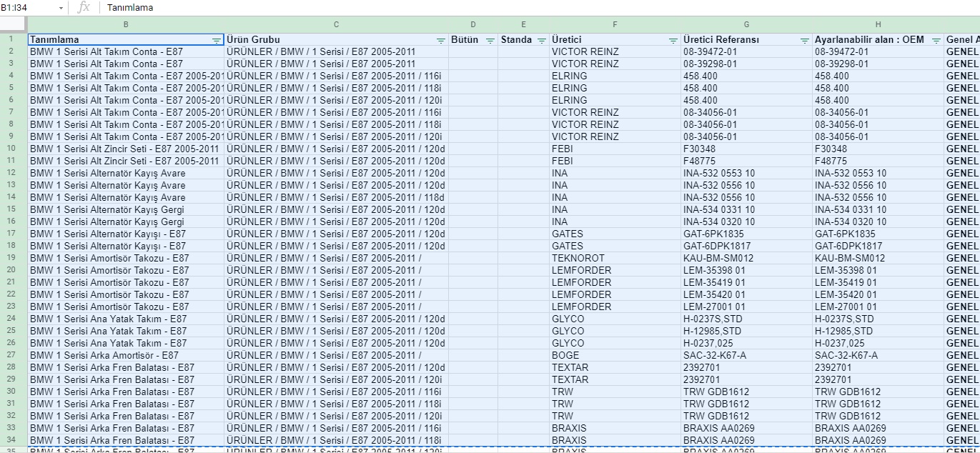This screenshot has width=980, height=453.
Task: Select the GLYCO cell in row 24
Action: point(615,319)
